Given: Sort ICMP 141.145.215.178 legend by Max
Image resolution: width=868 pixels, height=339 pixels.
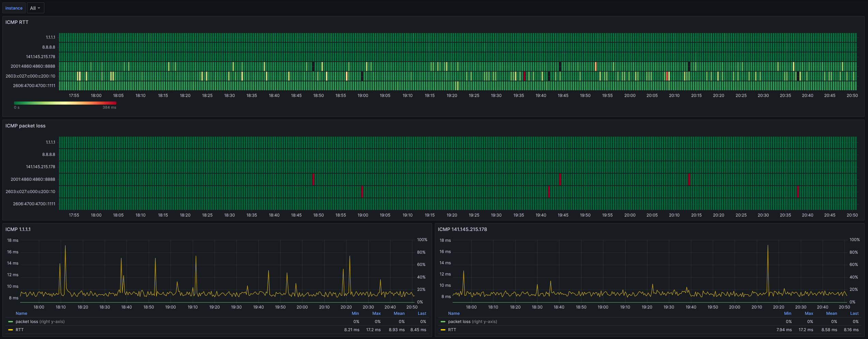Looking at the screenshot, I should click(x=809, y=313).
